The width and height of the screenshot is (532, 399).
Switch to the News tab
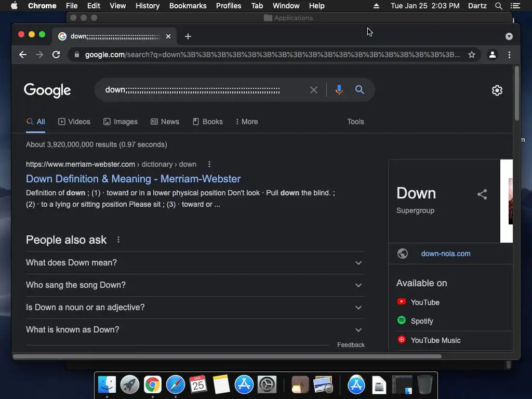pyautogui.click(x=165, y=122)
